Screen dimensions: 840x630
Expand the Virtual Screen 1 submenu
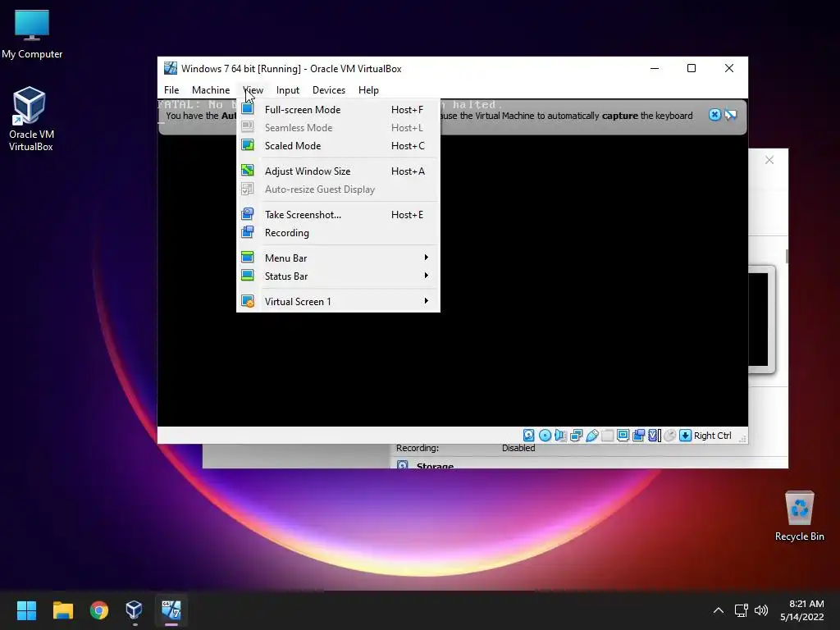[427, 301]
